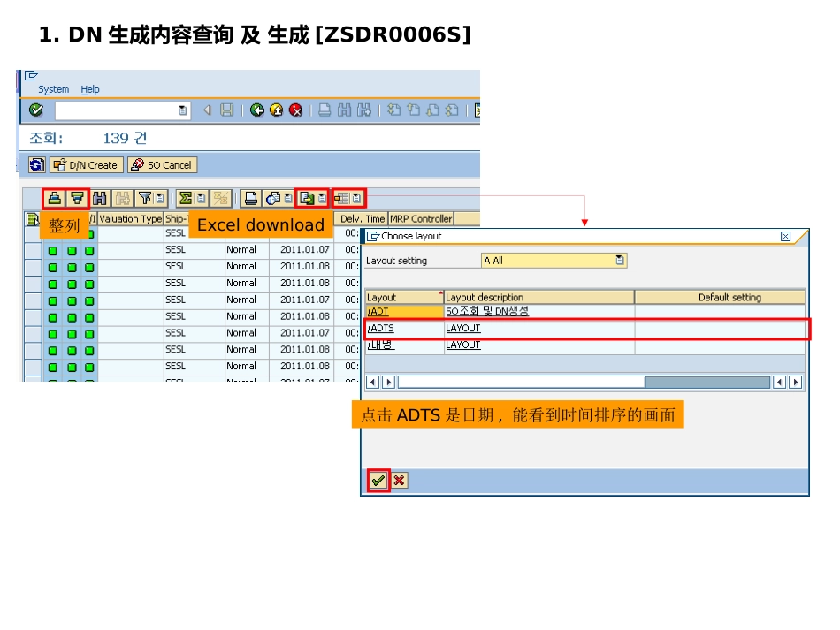Collapse the command field with the triangle
This screenshot has width=840, height=630.
[207, 110]
